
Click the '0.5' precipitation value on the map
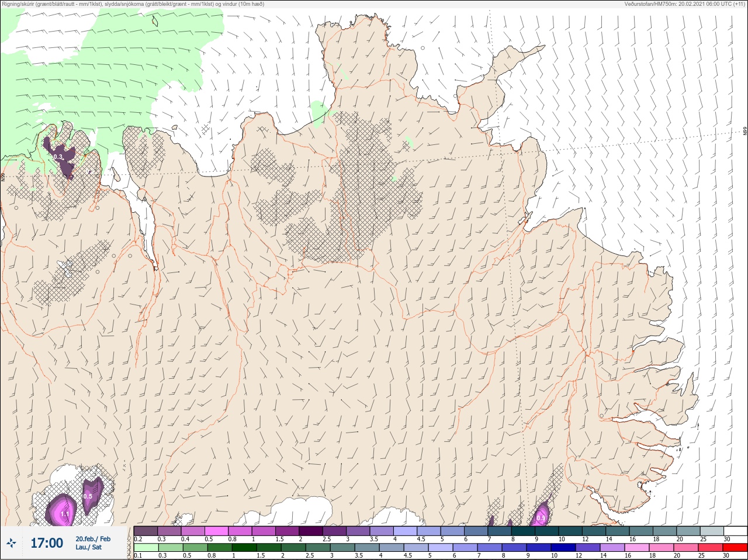(x=88, y=496)
